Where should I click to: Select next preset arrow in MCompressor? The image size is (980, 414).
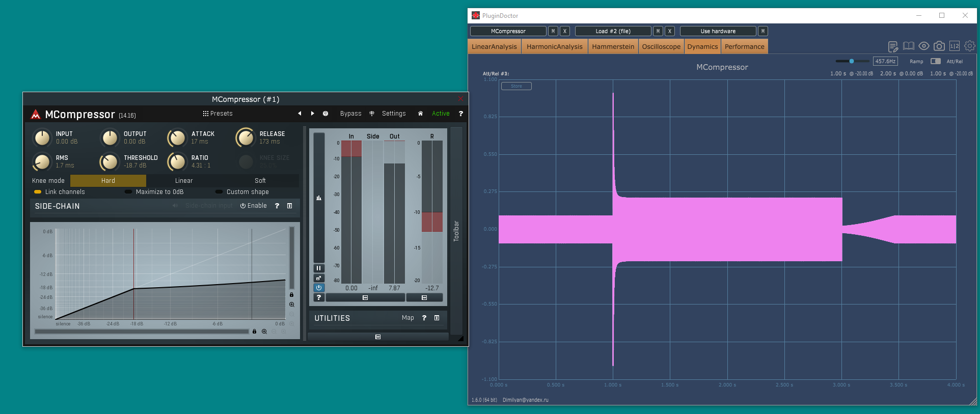pos(312,114)
